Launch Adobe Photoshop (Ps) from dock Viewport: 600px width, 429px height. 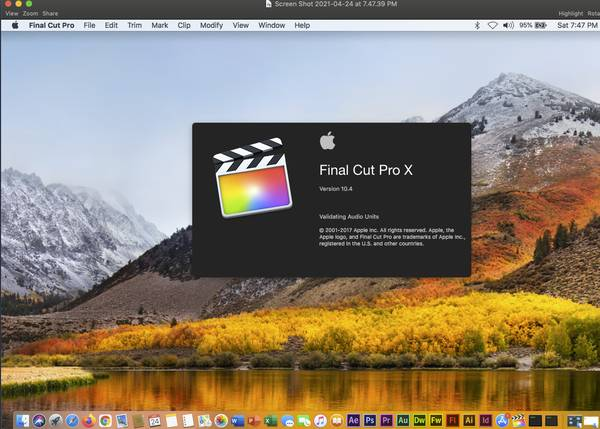370,421
